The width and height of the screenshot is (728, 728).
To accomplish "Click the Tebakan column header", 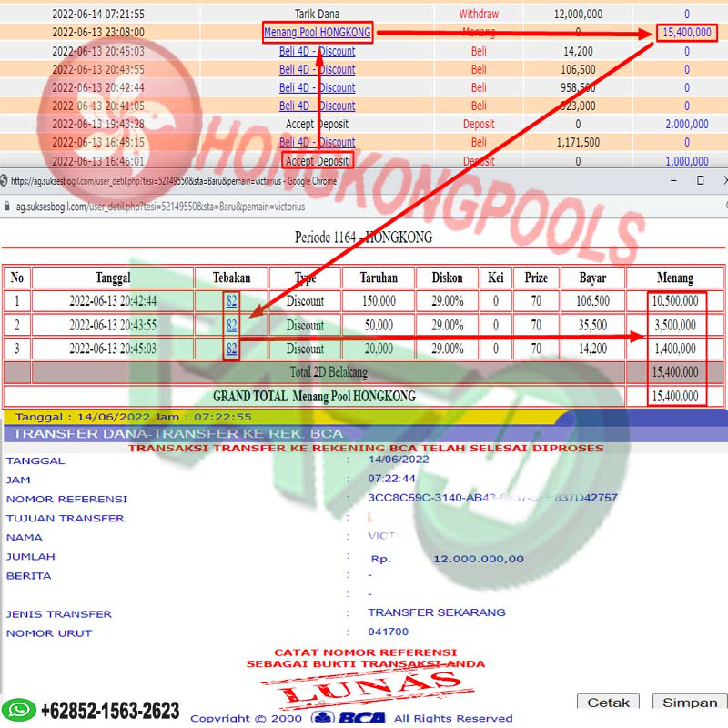I will click(x=232, y=278).
